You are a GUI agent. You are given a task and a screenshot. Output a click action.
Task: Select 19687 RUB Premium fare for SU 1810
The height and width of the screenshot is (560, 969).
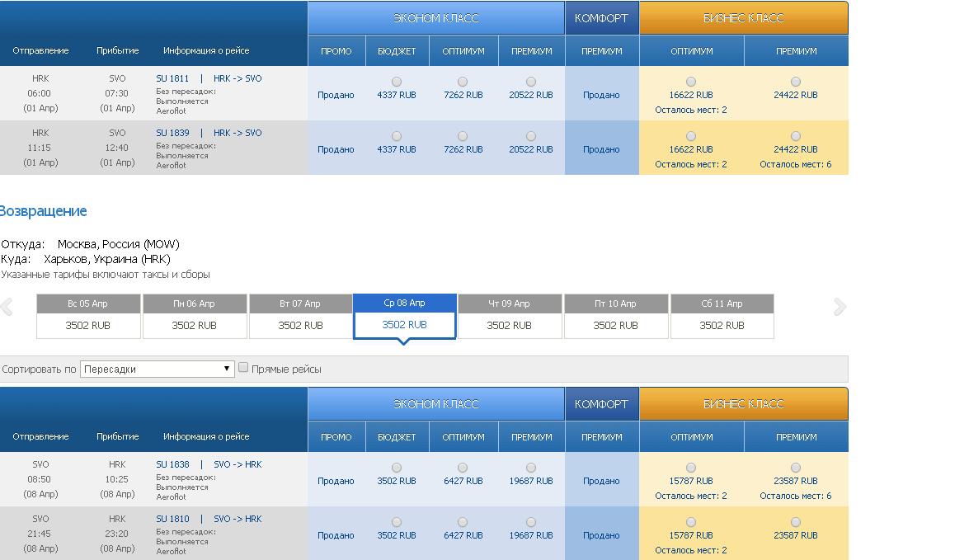click(531, 522)
